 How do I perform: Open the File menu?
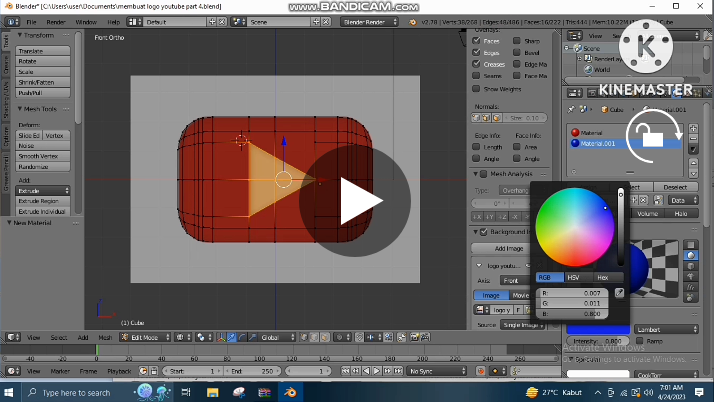point(31,22)
